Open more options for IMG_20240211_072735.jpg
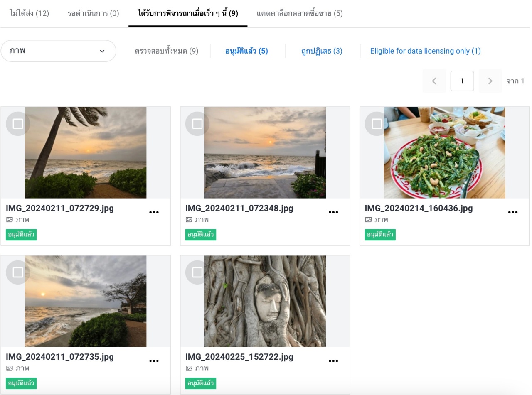Screen dimensions: 532x395 (x=154, y=361)
